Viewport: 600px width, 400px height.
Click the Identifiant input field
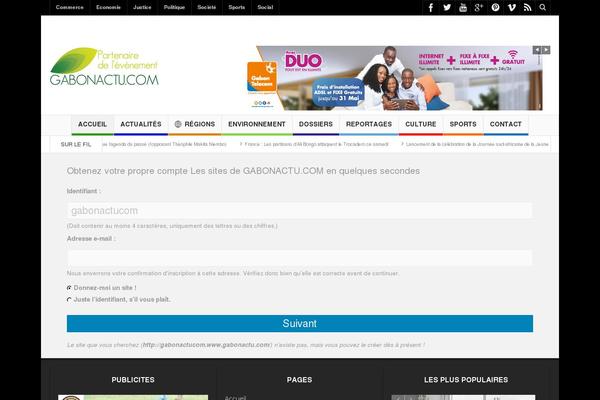pos(299,211)
